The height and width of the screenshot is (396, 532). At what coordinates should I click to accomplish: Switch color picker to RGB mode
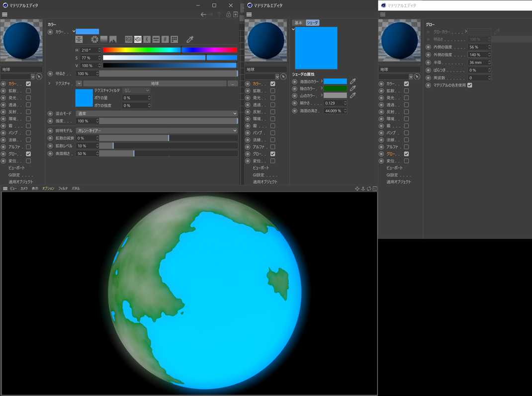[x=128, y=39]
